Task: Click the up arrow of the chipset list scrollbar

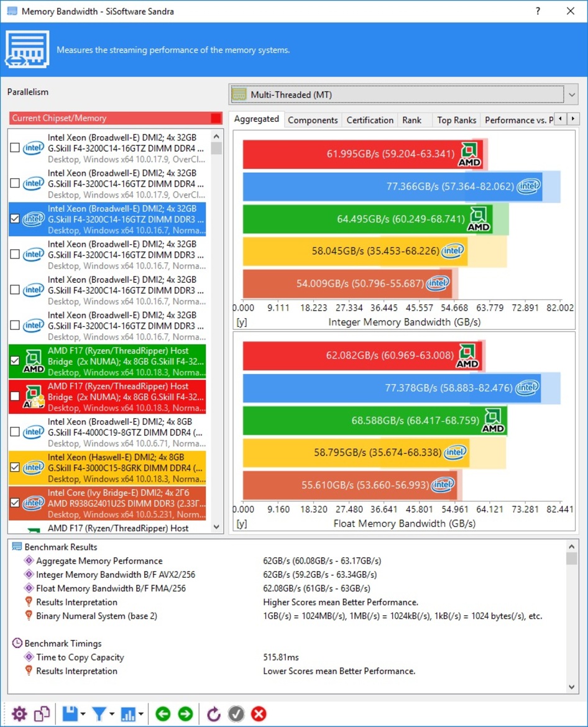Action: pos(216,137)
